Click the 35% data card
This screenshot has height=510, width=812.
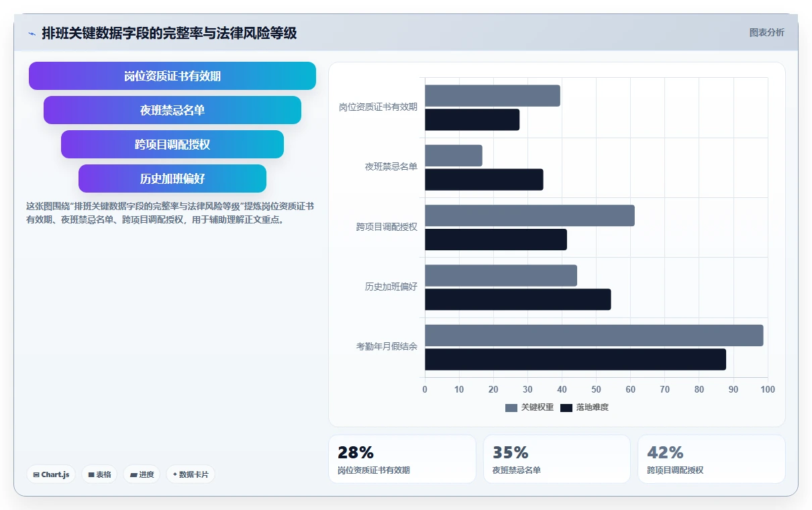pos(557,459)
